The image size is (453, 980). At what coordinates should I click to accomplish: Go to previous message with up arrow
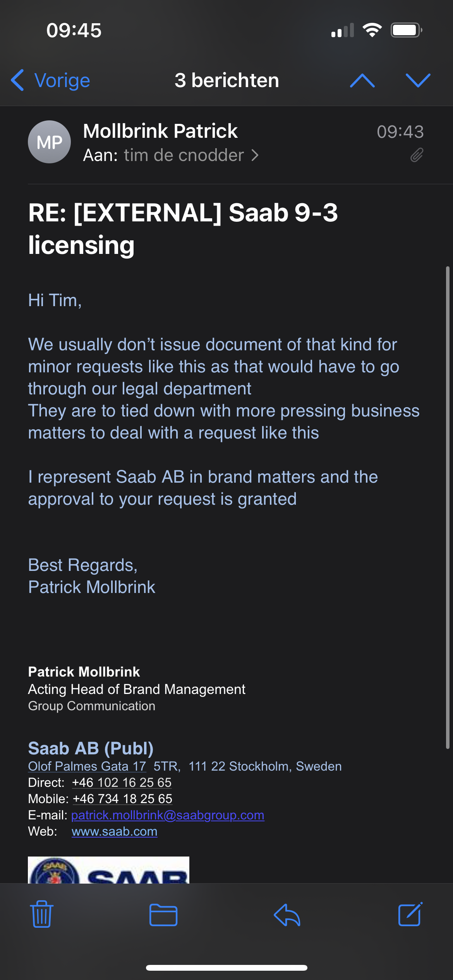(x=362, y=81)
